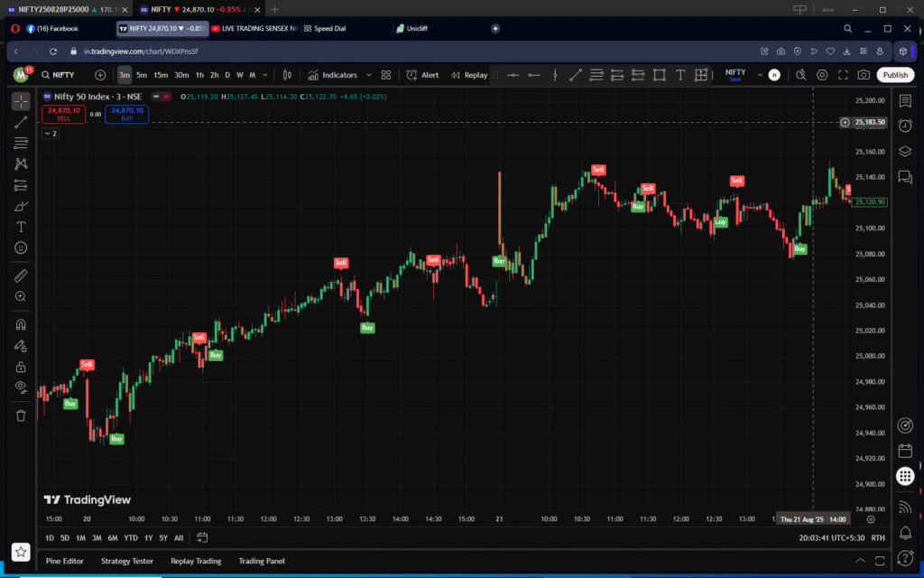This screenshot has width=924, height=578.
Task: Click the red SELL price button
Action: click(63, 114)
